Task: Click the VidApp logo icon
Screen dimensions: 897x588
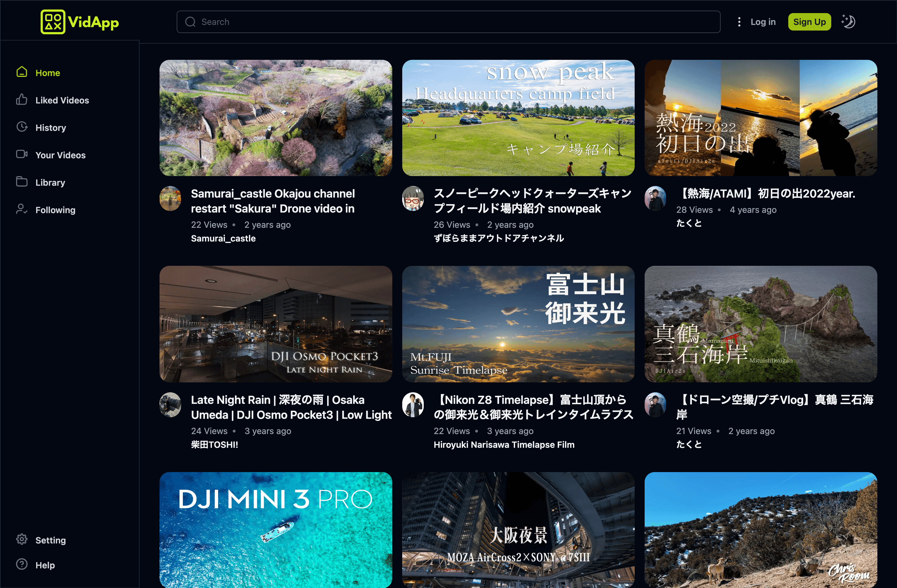Action: click(53, 22)
